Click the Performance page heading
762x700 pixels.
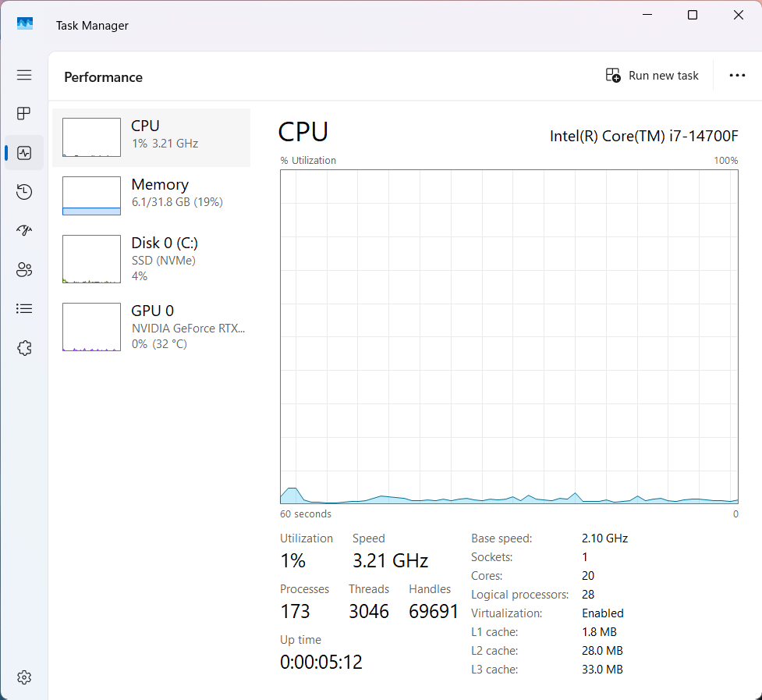[103, 77]
